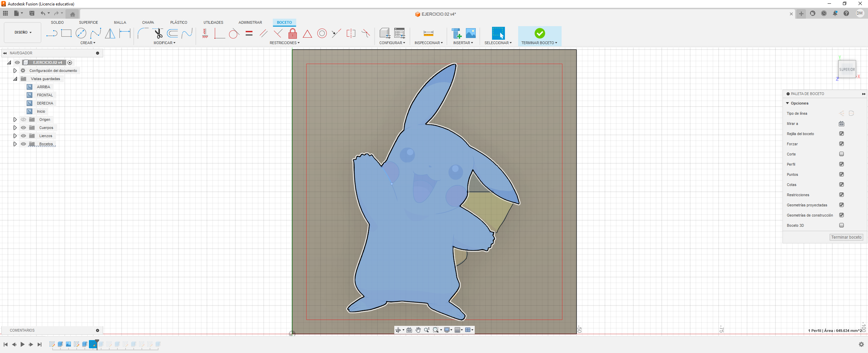Open the CREAR dropdown menu
Screen dimensions: 868x353
coord(88,43)
